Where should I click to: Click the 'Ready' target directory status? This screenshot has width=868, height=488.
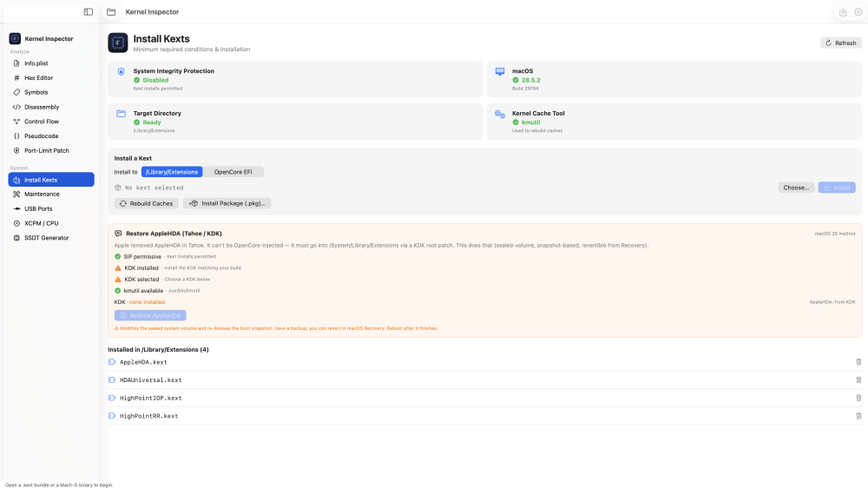152,122
